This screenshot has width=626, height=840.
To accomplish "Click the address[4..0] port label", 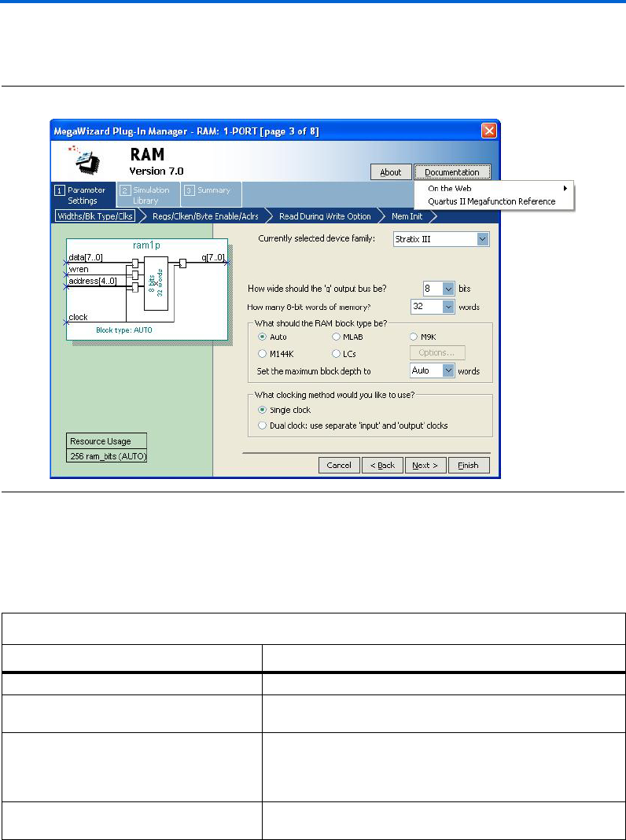I will point(93,281).
